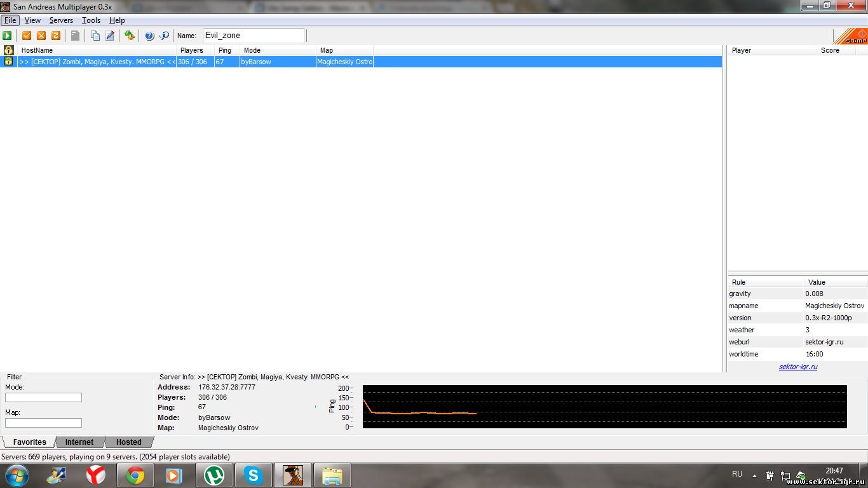Open the View menu
The height and width of the screenshot is (488, 868).
32,20
